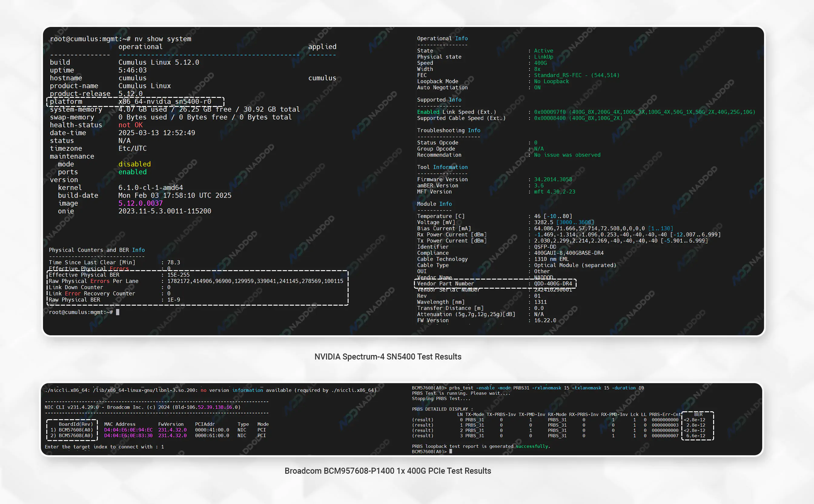This screenshot has height=504, width=814.
Task: Click the Cable Type 'Optical Module (separated)'
Action: (575, 265)
